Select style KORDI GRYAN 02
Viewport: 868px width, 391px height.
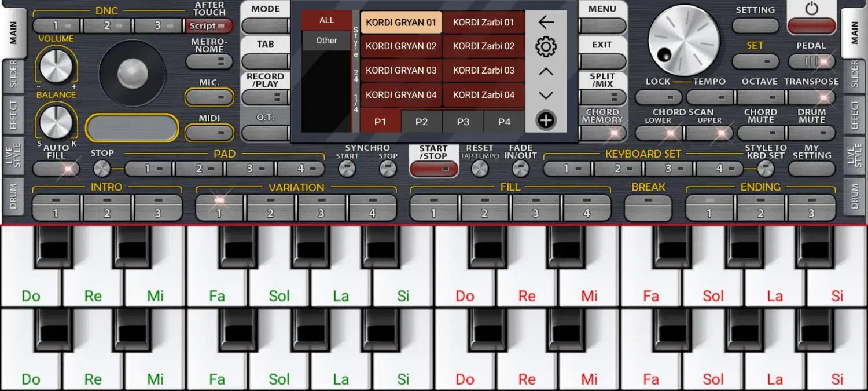pyautogui.click(x=401, y=46)
